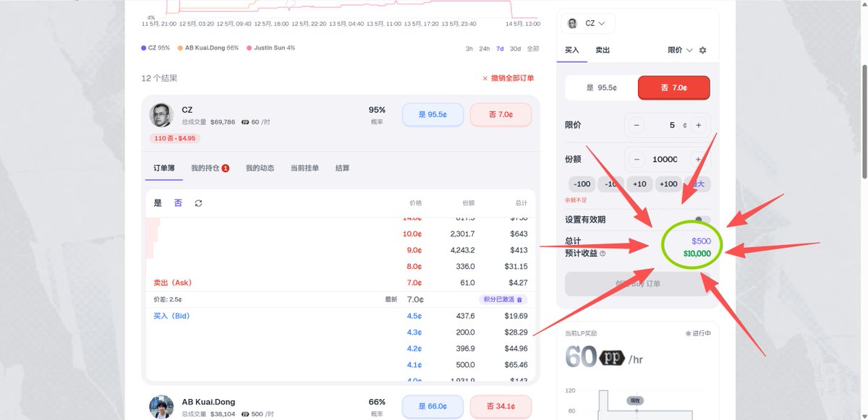Open the 限价 order type dropdown

pos(680,50)
